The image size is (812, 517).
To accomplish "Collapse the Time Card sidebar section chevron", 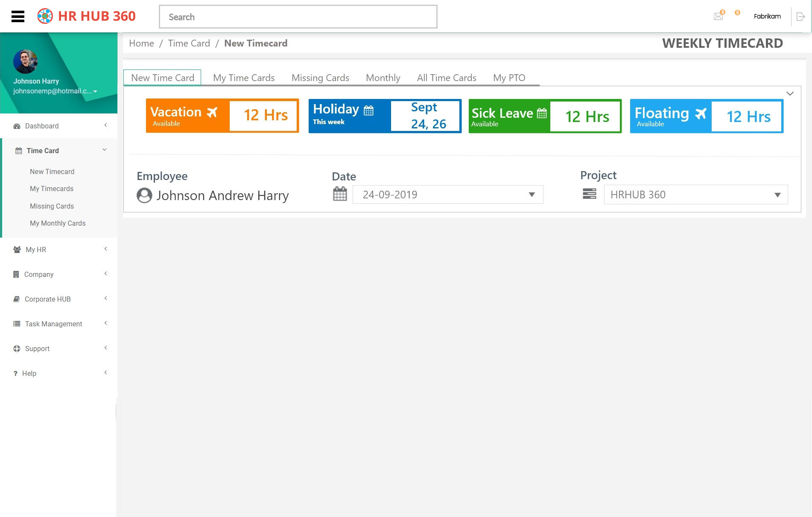I will (105, 150).
